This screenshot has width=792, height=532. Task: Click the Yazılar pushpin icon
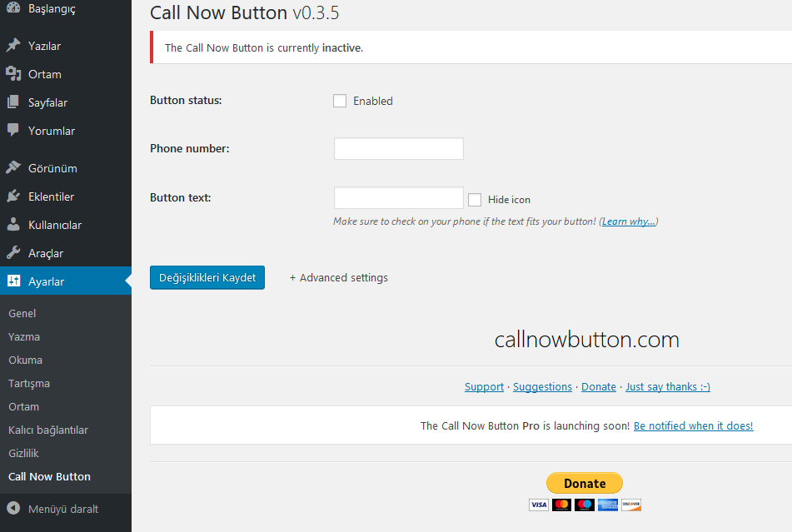[x=13, y=46]
